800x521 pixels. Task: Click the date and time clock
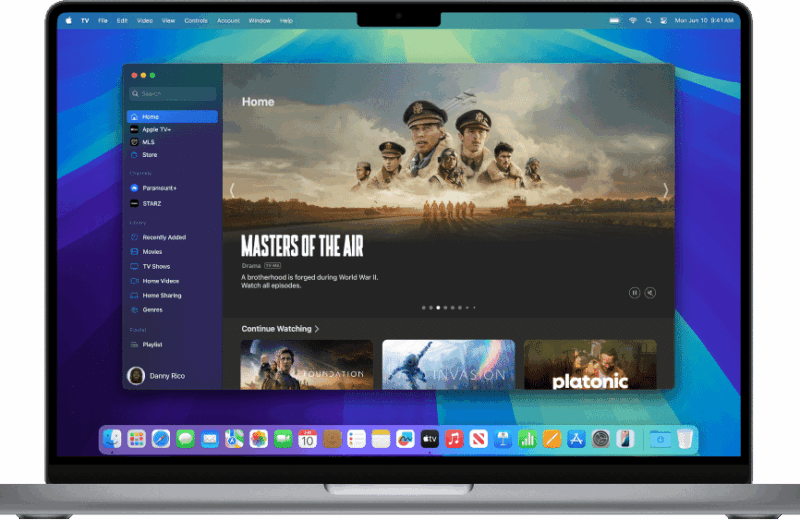704,21
